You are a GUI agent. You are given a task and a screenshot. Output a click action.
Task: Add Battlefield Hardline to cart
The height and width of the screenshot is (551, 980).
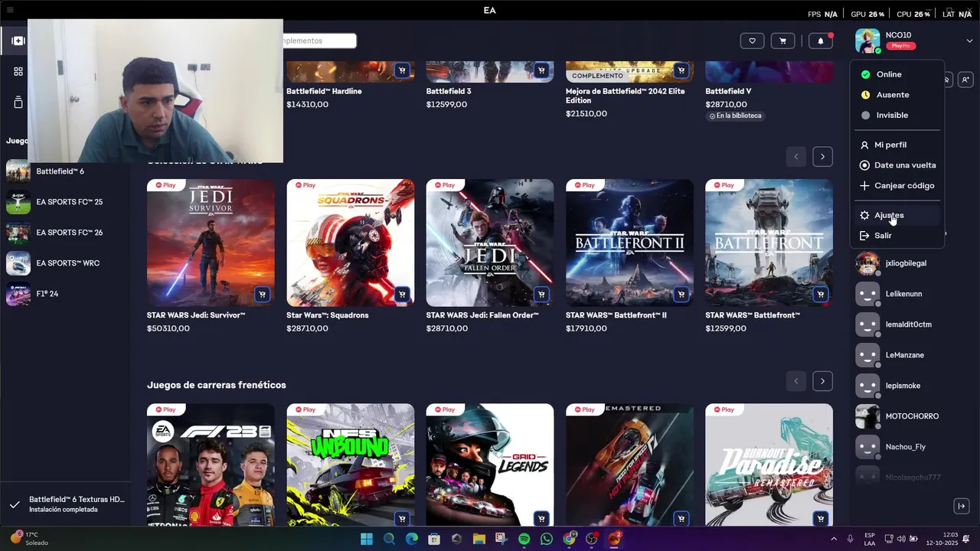[x=402, y=70]
